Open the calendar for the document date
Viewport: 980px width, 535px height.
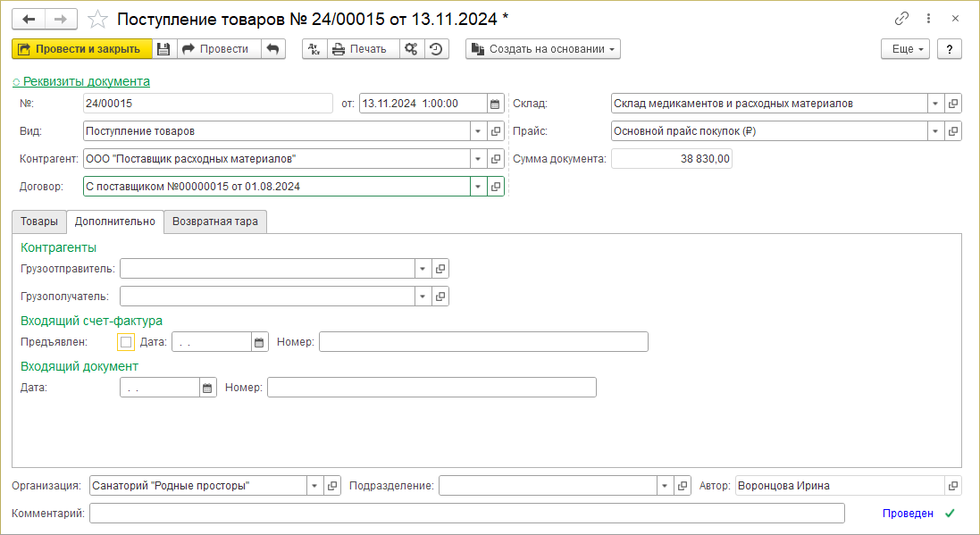pos(494,104)
